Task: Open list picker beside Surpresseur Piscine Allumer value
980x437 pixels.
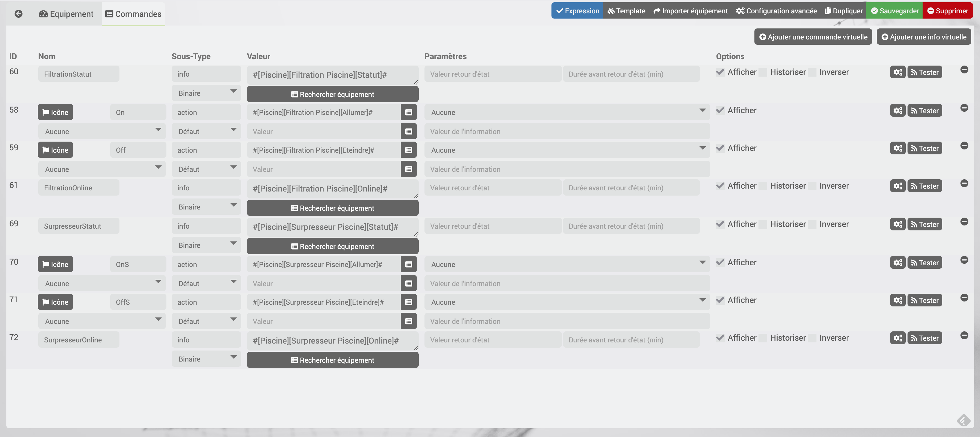Action: (x=409, y=264)
